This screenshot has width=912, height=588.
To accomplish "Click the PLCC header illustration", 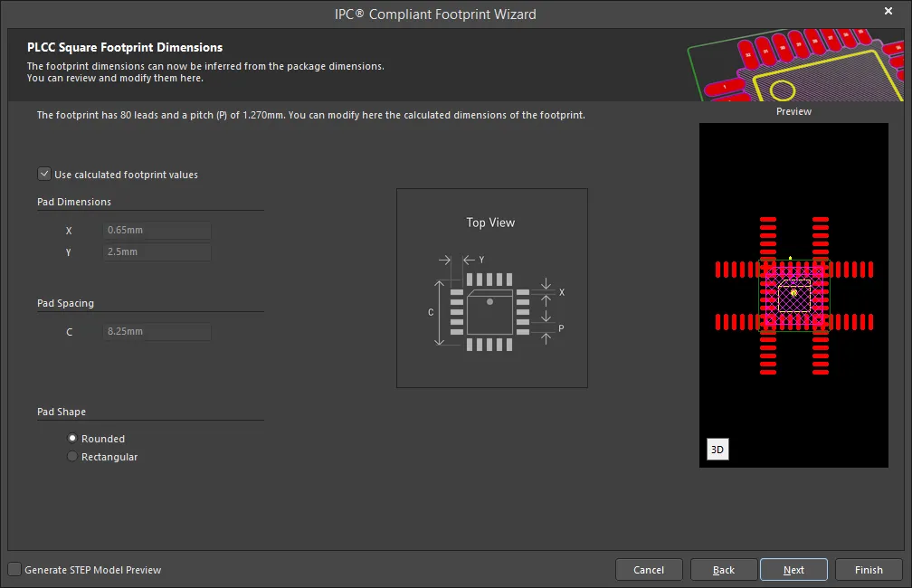I will click(795, 64).
